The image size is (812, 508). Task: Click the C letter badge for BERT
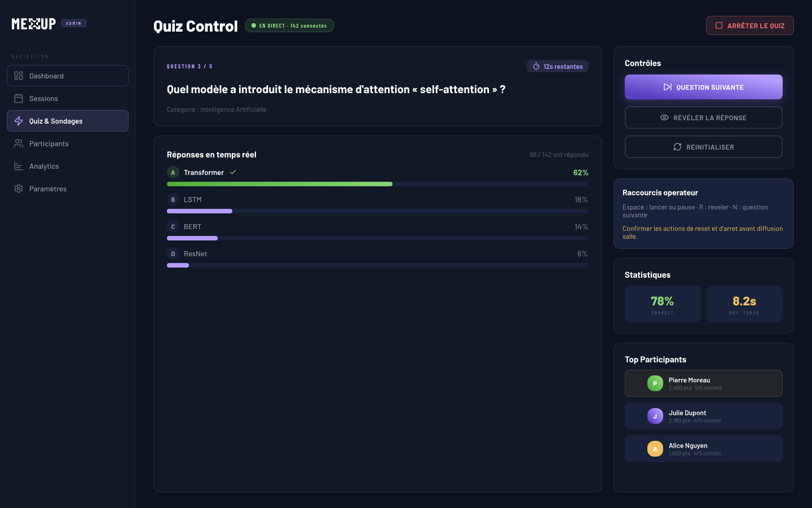coord(173,226)
